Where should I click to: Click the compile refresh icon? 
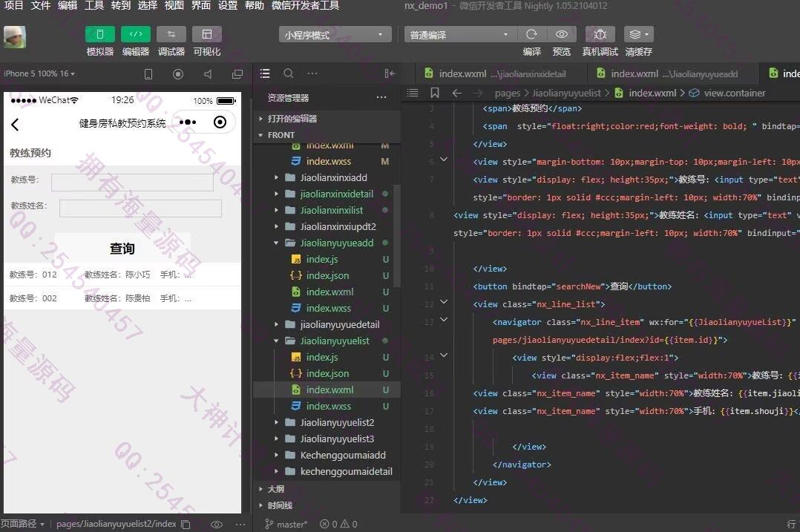pyautogui.click(x=531, y=34)
